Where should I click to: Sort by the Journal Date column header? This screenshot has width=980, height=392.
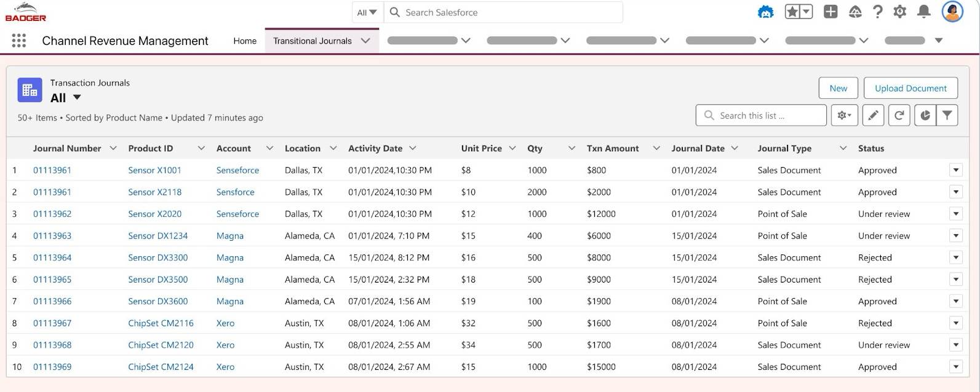tap(698, 148)
